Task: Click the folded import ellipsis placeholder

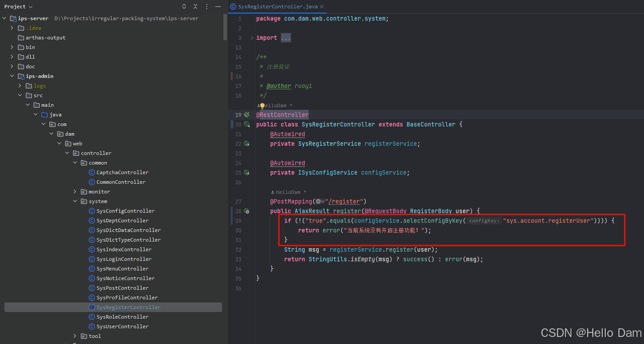Action: tap(286, 38)
